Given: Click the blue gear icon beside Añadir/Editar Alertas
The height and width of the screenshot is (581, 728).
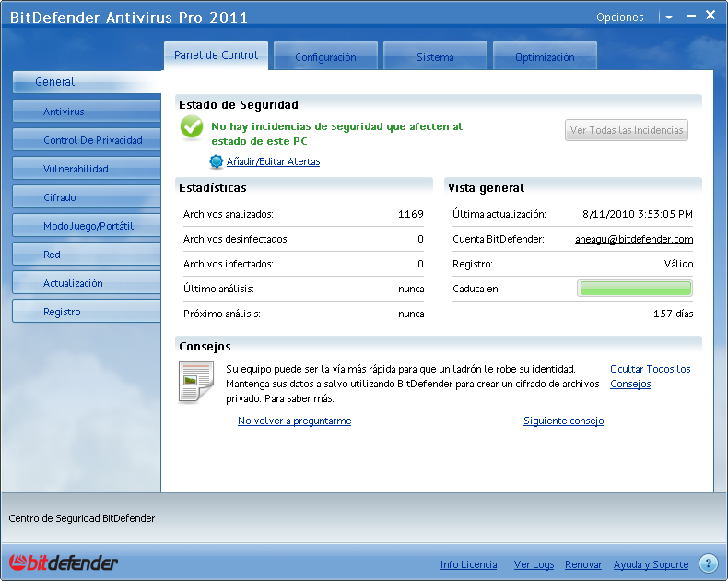Looking at the screenshot, I should pos(217,162).
